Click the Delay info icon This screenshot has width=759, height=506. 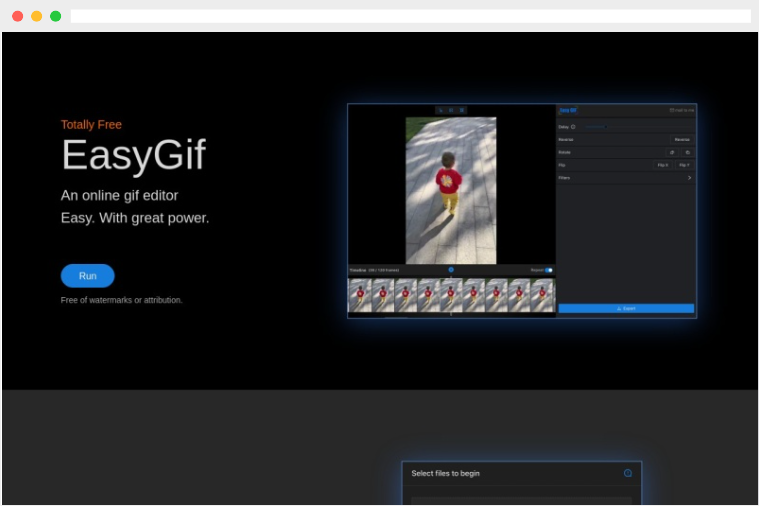coord(573,127)
